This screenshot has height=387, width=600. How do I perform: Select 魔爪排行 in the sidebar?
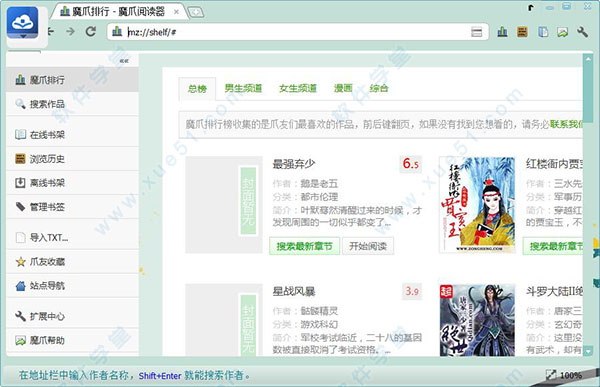72,80
